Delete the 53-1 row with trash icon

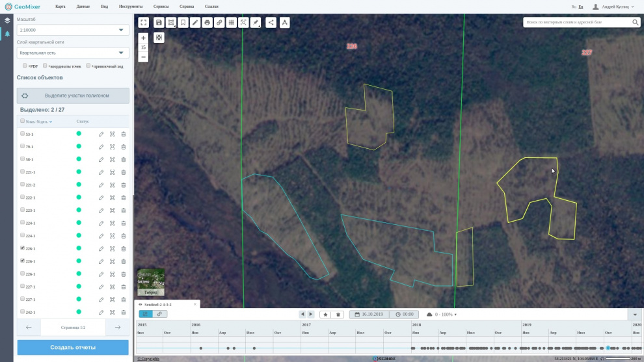124,134
